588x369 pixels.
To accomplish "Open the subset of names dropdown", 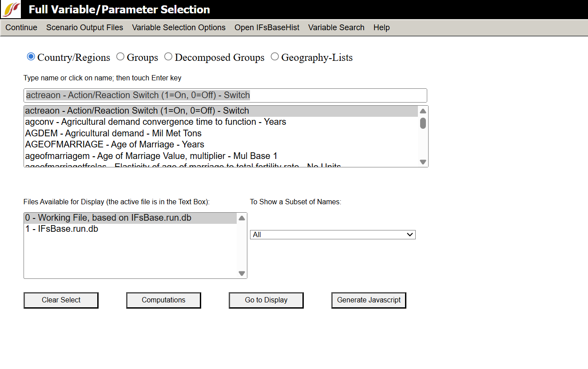I will (333, 234).
